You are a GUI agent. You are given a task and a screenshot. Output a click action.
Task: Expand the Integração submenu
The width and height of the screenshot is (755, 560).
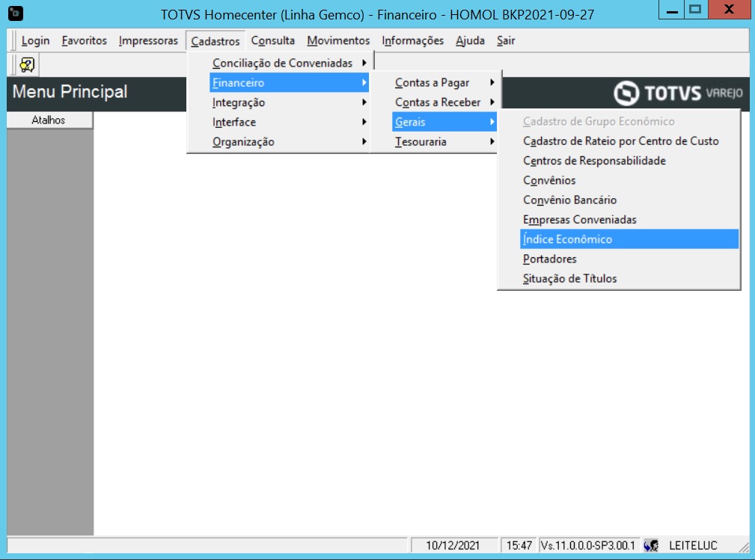pos(290,102)
